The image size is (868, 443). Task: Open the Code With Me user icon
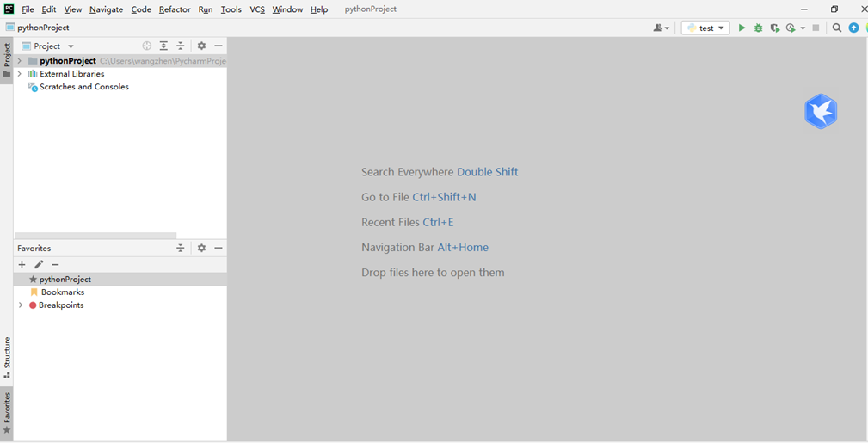pyautogui.click(x=659, y=28)
